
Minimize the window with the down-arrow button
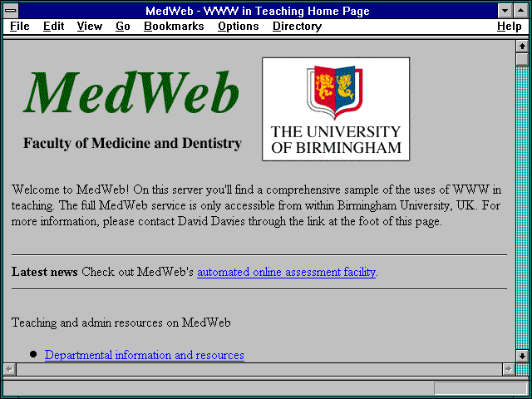click(505, 11)
